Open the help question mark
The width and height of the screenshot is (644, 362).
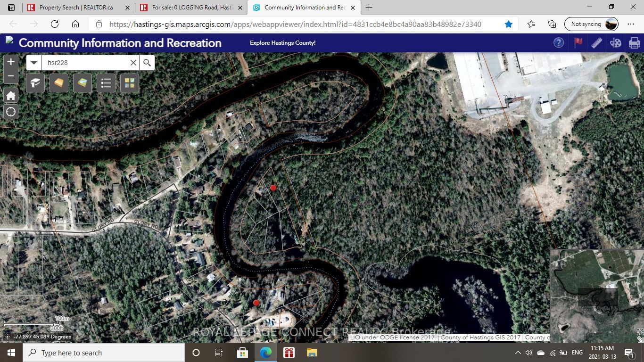559,43
